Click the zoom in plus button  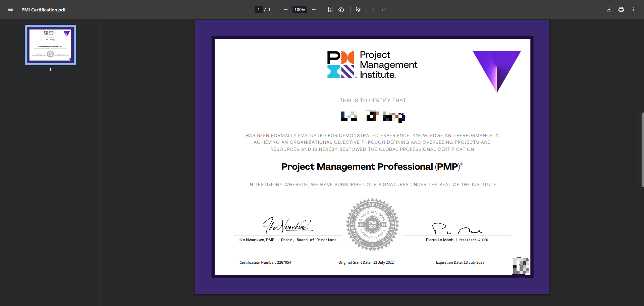(x=314, y=9)
